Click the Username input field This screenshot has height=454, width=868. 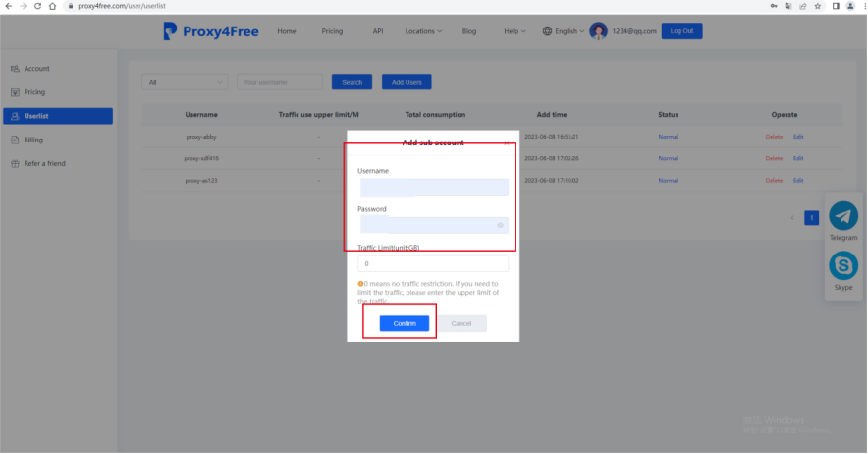click(x=433, y=187)
